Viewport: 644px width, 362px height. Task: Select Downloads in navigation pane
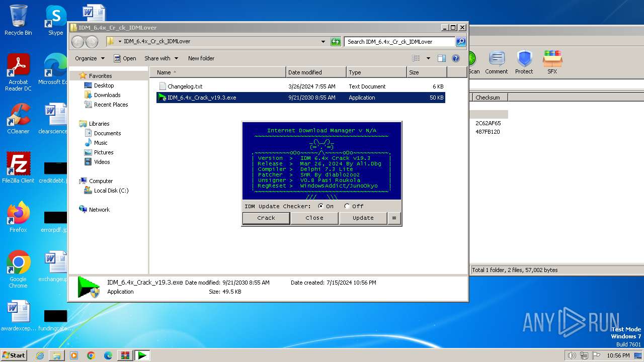(107, 95)
